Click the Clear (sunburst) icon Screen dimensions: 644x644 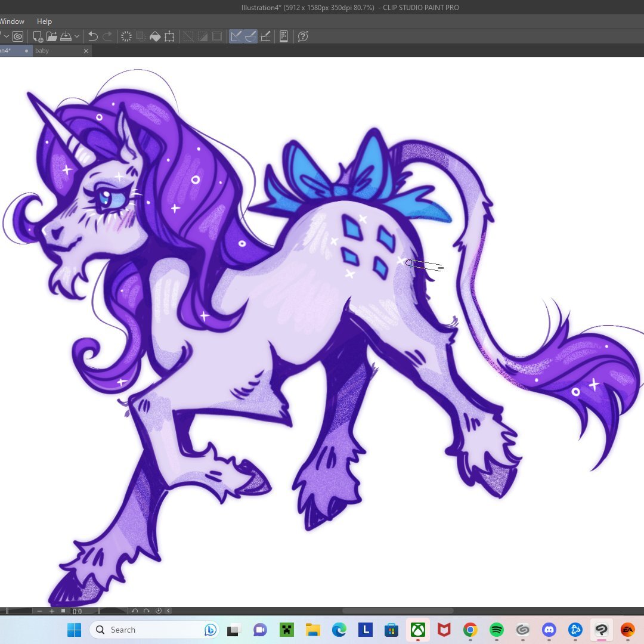[x=126, y=36]
